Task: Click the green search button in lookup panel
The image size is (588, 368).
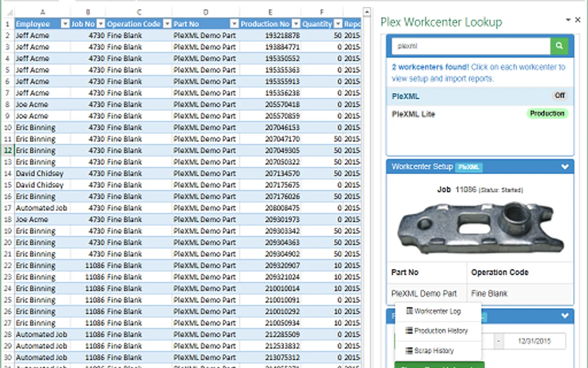Action: pyautogui.click(x=559, y=46)
